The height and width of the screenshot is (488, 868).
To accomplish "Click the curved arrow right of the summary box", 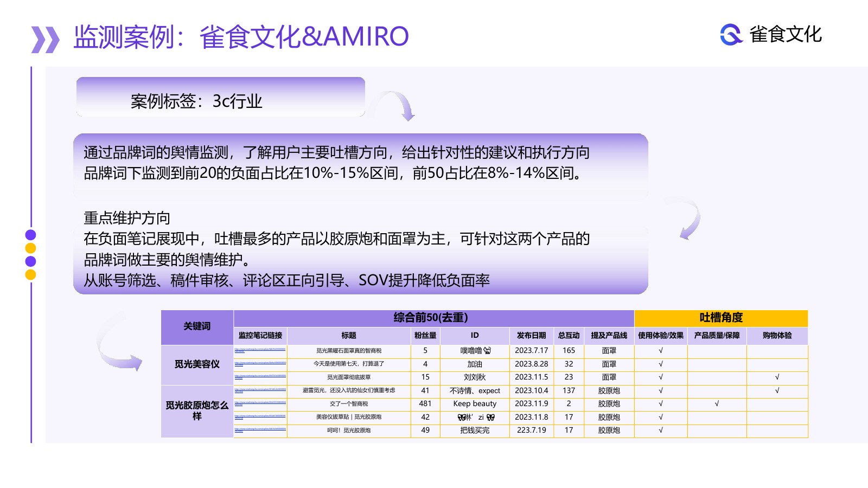I will coord(686,218).
